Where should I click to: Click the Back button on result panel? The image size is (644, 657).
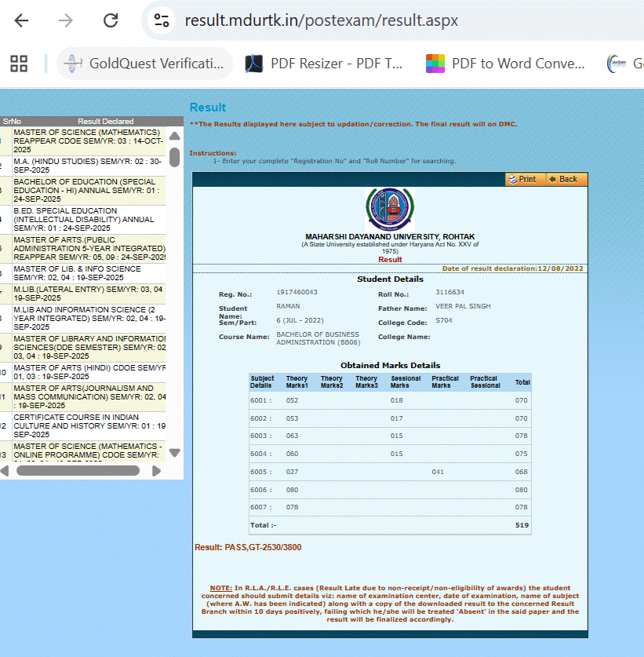[x=563, y=179]
